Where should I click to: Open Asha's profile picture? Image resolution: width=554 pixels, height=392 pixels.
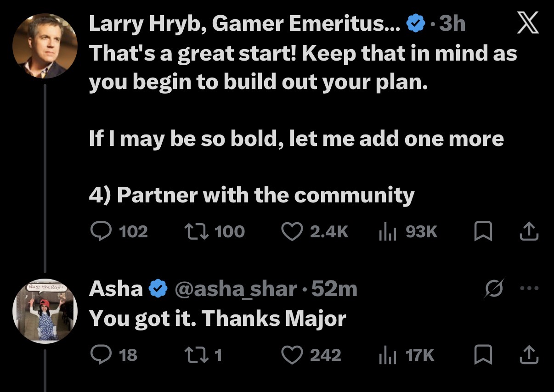tap(45, 311)
